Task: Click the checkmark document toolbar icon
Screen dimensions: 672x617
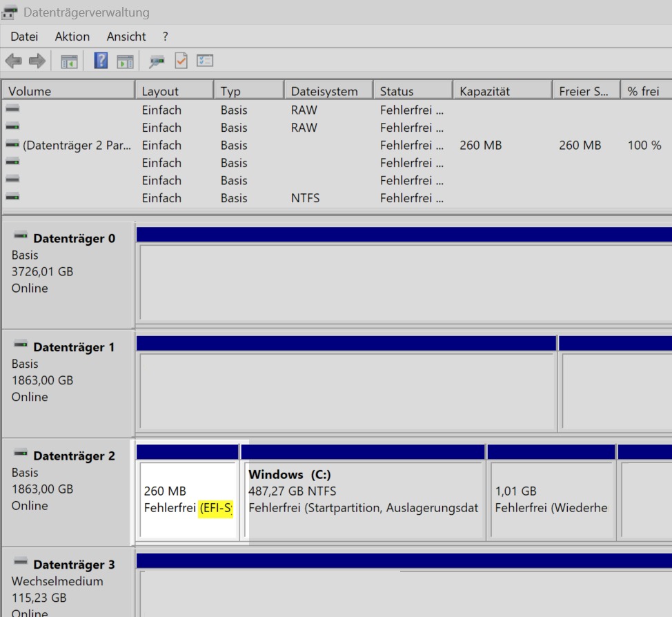Action: 181,61
